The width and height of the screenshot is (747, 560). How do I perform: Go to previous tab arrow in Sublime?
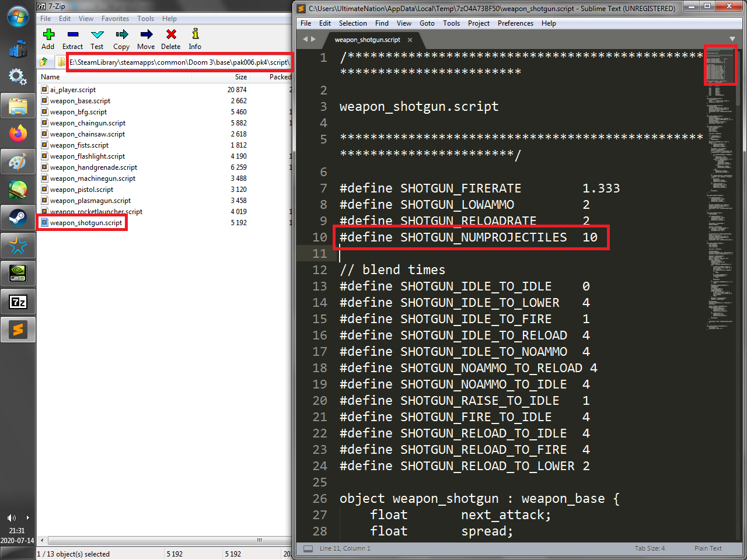[x=305, y=39]
